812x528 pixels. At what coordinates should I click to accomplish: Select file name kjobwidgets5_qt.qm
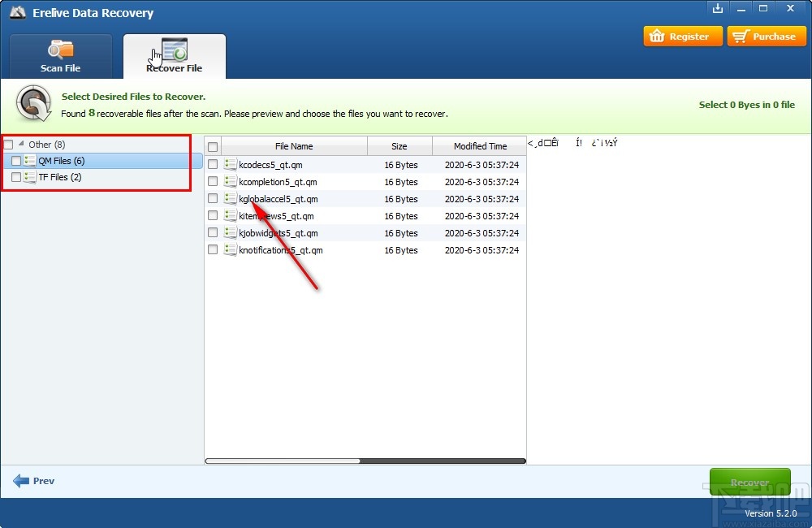(x=279, y=233)
